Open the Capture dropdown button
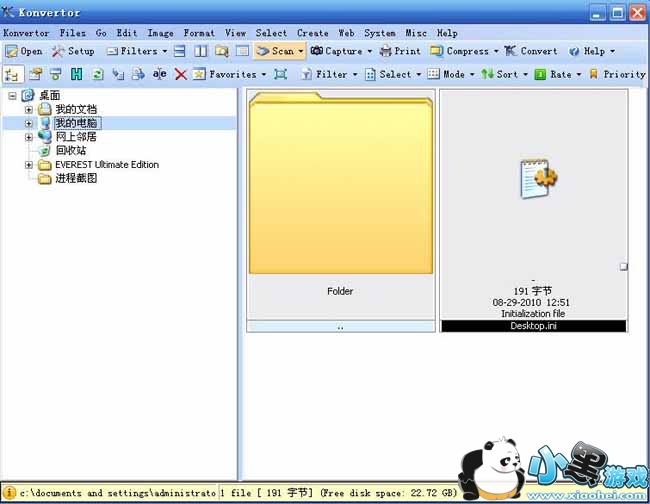 [x=341, y=51]
